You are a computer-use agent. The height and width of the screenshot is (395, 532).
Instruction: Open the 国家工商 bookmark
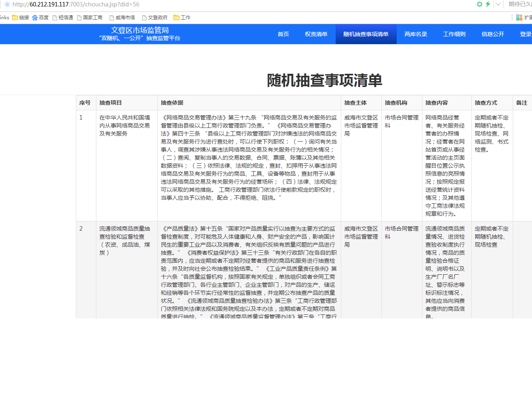point(90,18)
